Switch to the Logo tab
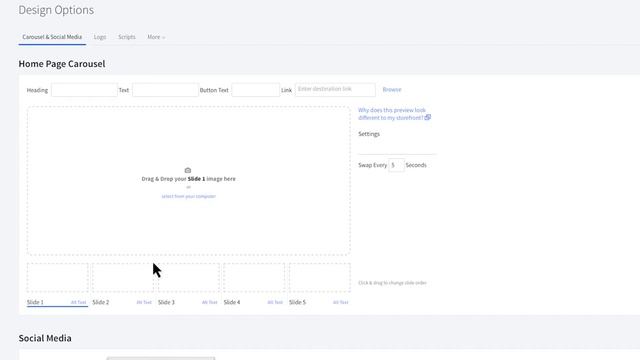 click(x=100, y=37)
